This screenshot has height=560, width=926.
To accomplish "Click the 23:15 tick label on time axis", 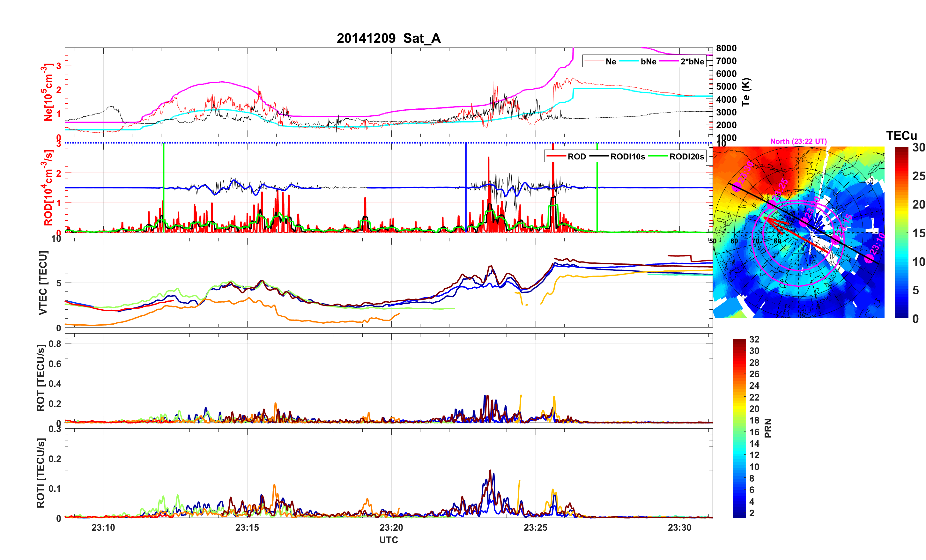I will [x=247, y=528].
